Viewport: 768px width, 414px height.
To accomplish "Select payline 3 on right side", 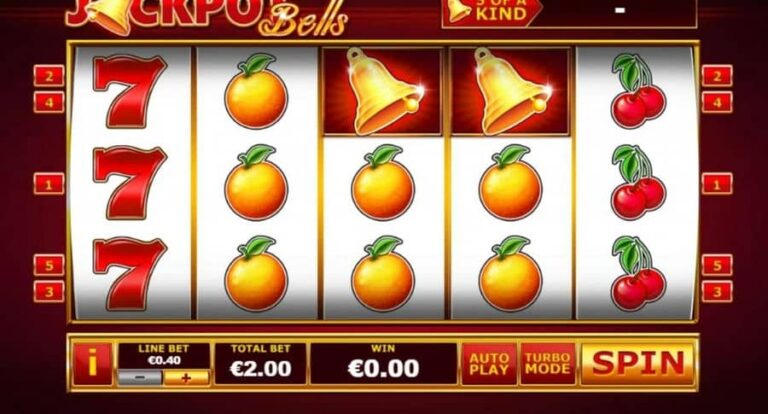I will [717, 292].
